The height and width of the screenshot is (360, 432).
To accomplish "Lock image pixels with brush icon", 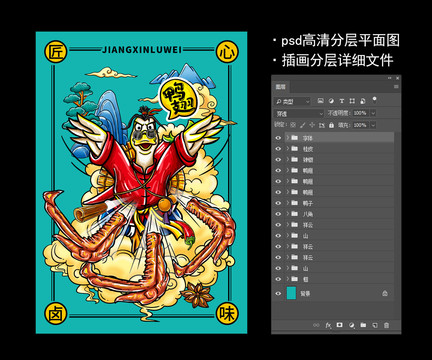I will pos(303,125).
